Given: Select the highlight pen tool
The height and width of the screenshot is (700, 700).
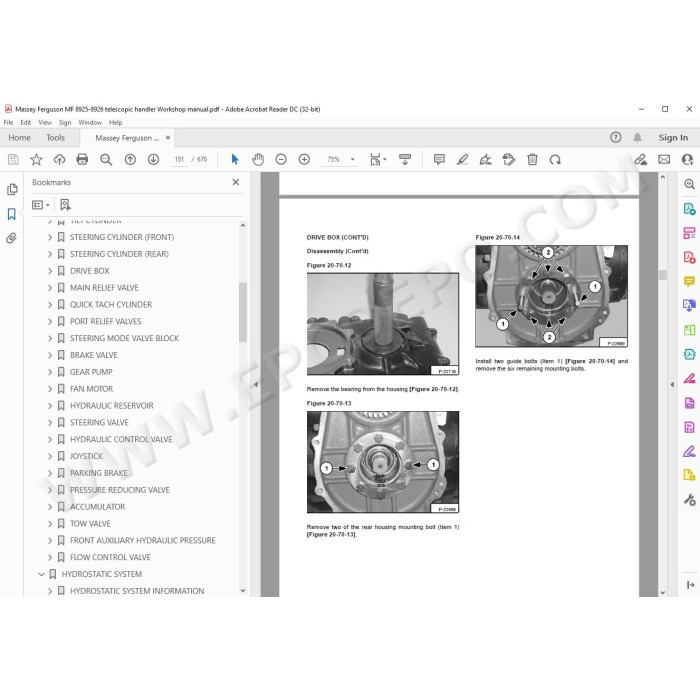Looking at the screenshot, I should click(x=462, y=159).
